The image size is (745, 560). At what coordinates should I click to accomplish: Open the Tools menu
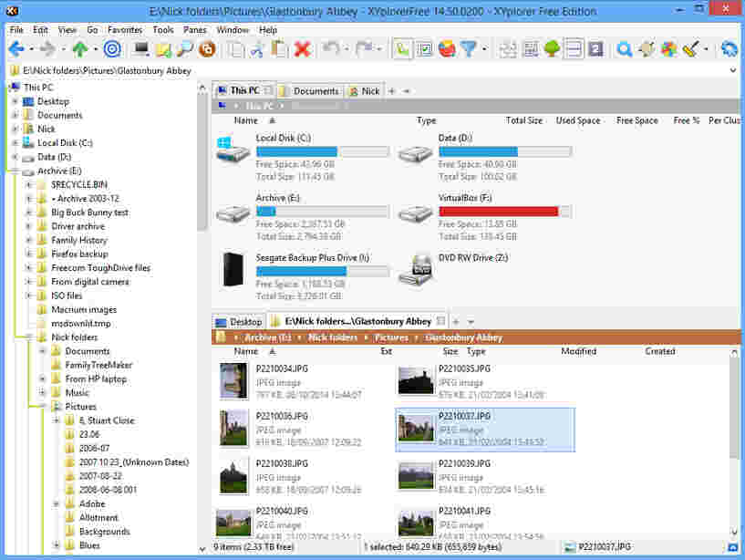(162, 29)
